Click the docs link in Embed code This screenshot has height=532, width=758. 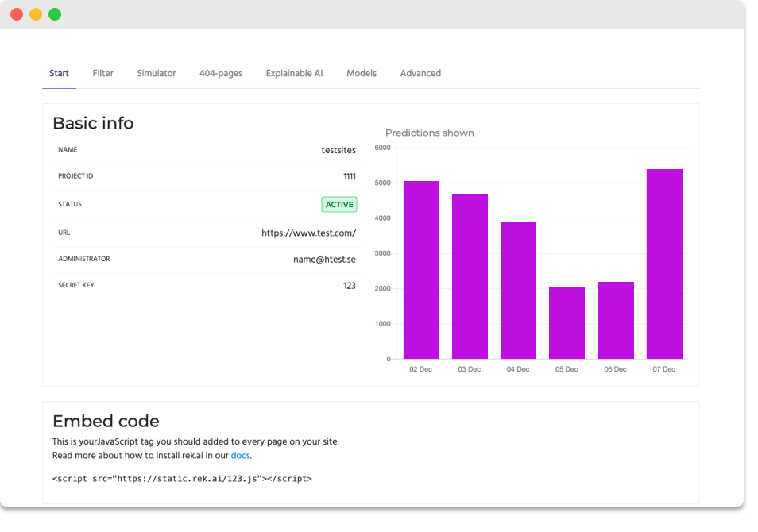[240, 456]
